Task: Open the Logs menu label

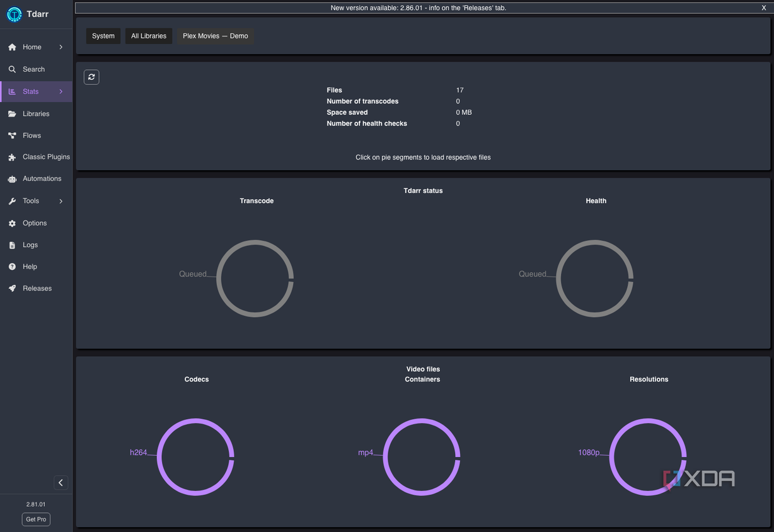Action: (30, 245)
